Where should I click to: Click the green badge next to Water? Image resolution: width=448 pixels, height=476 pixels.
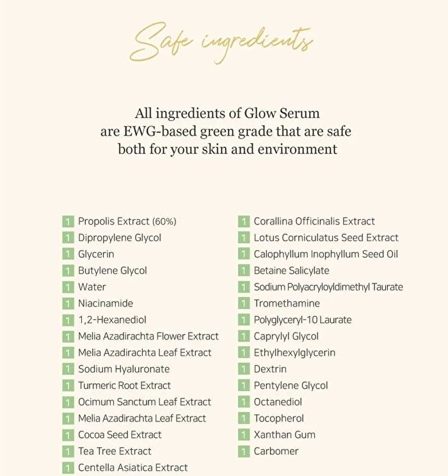(x=68, y=287)
